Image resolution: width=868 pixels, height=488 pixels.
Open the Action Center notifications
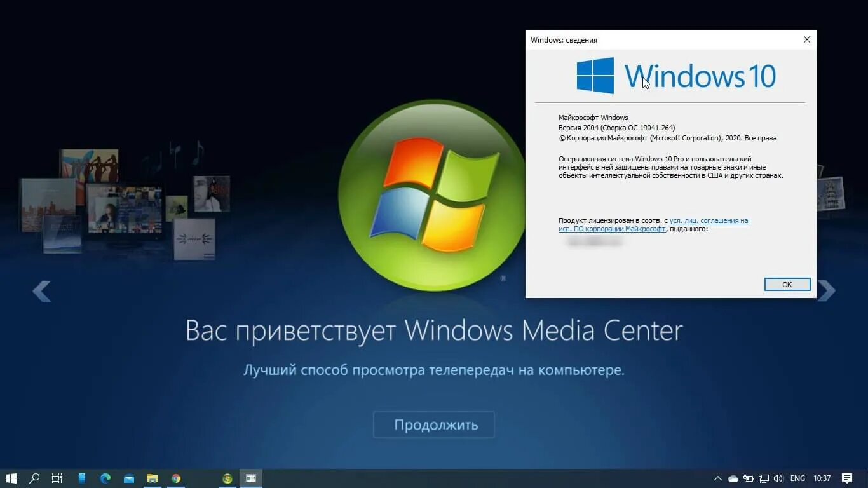tap(847, 478)
